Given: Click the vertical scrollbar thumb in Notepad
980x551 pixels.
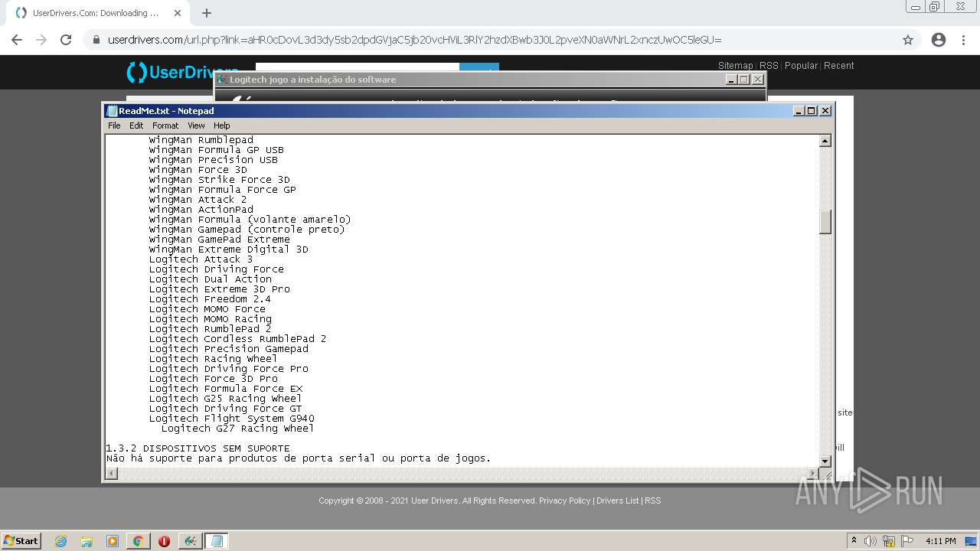Looking at the screenshot, I should pyautogui.click(x=825, y=222).
